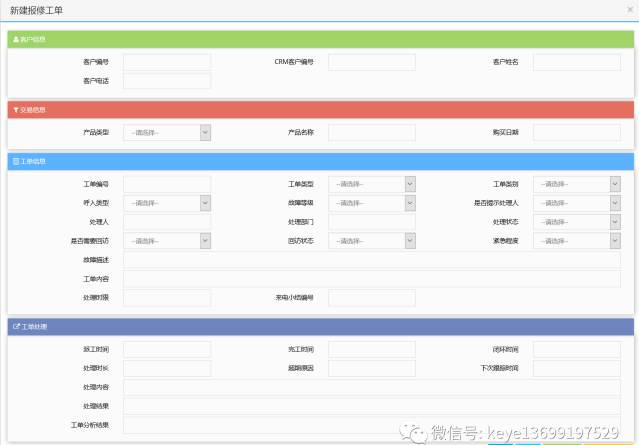Click the user icon in 客户信息 header
This screenshot has width=639, height=445.
click(x=15, y=39)
